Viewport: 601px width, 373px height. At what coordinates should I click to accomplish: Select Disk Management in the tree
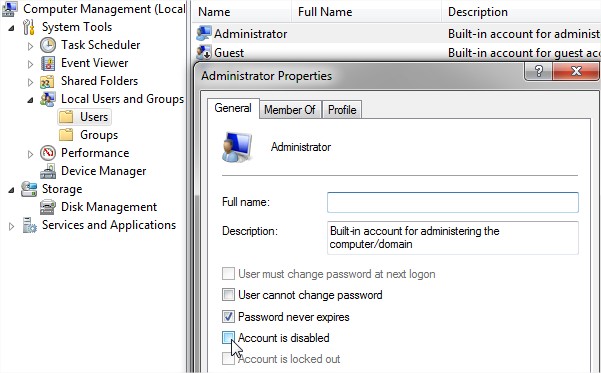pyautogui.click(x=109, y=207)
